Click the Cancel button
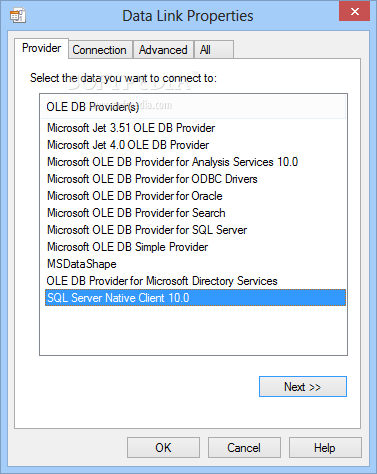Viewport: 377px width, 474px height. pos(244,448)
